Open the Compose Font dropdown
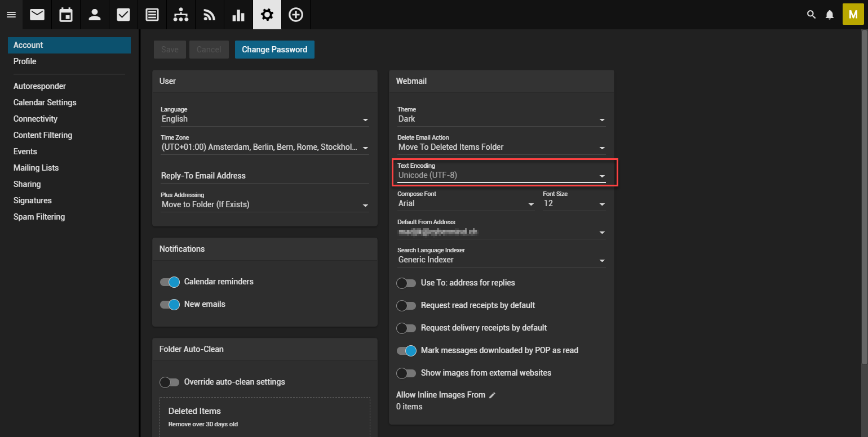Screen dimensions: 868x437 [x=466, y=203]
